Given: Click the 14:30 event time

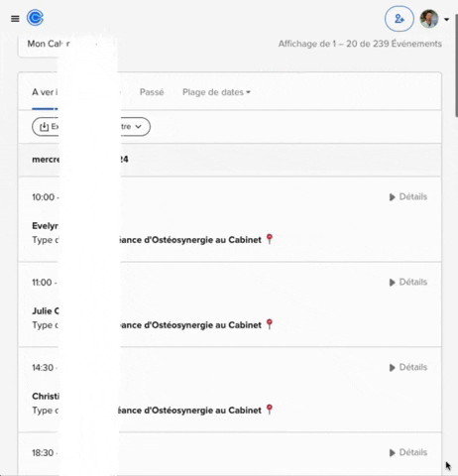Looking at the screenshot, I should [45, 368].
